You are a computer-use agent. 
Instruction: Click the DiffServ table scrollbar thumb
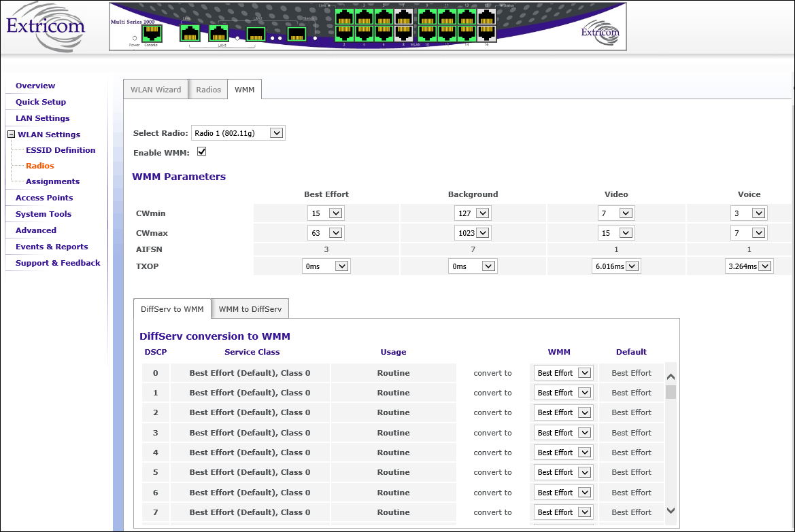click(x=671, y=392)
